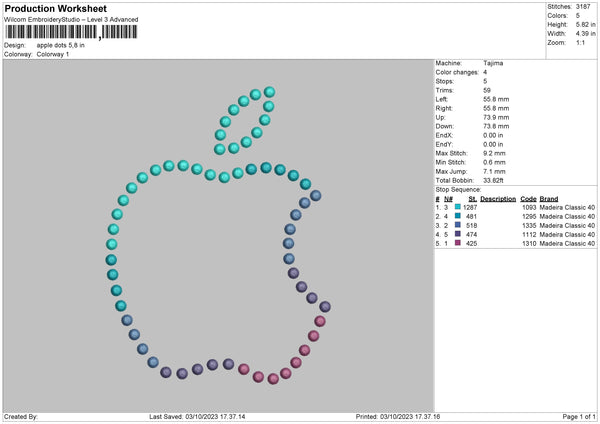
Task: Select the magenta swatch for code 1310
Action: click(x=458, y=243)
